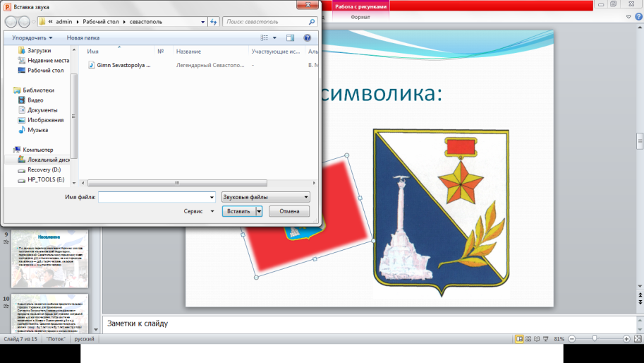Open the Имя файла combo dropdown

coord(212,197)
